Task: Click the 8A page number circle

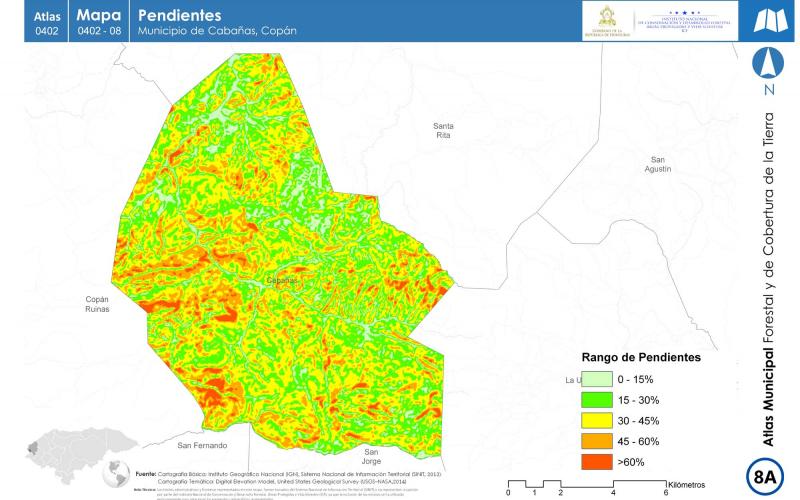Action: [764, 477]
